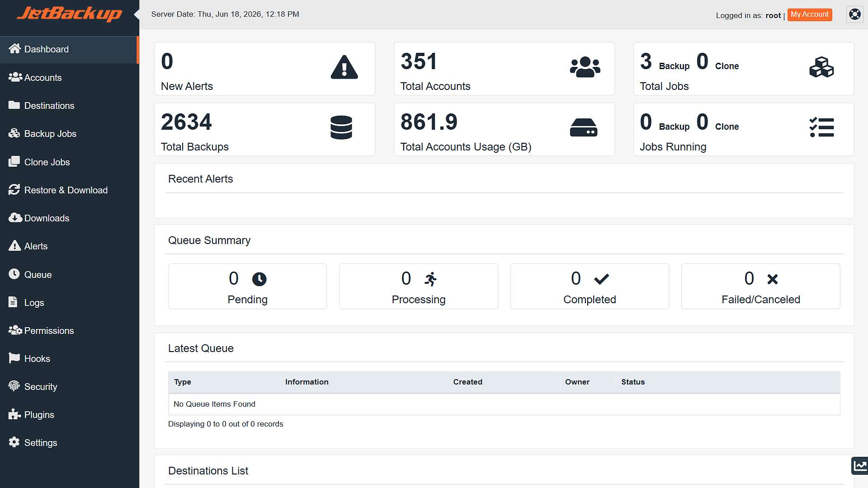Click the JetBackup logo
The width and height of the screenshot is (868, 488).
click(x=69, y=14)
